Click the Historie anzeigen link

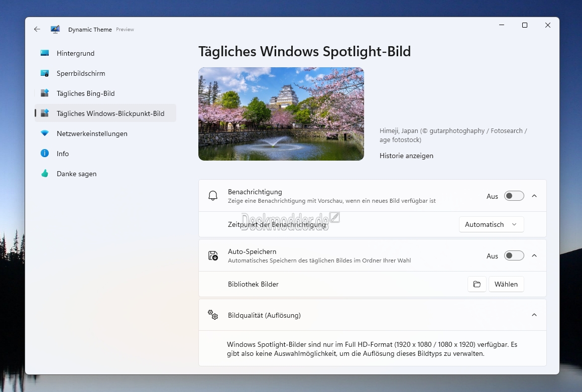(406, 156)
